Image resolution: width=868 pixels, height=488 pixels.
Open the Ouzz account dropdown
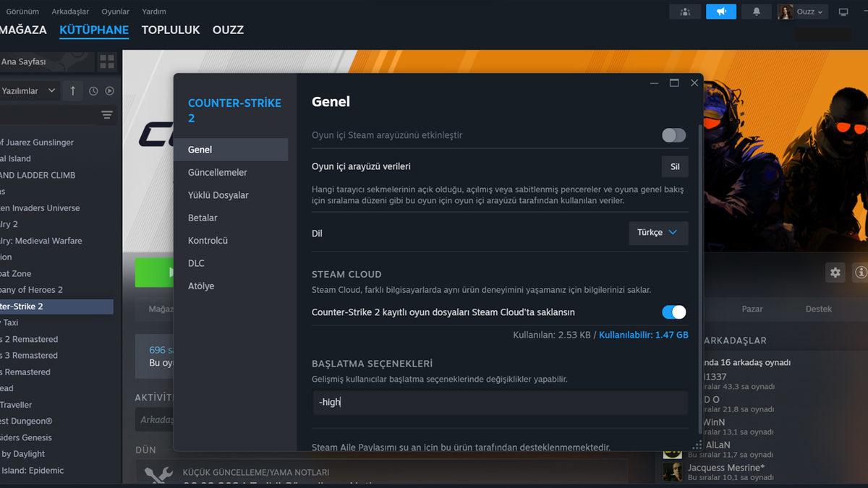tap(803, 11)
